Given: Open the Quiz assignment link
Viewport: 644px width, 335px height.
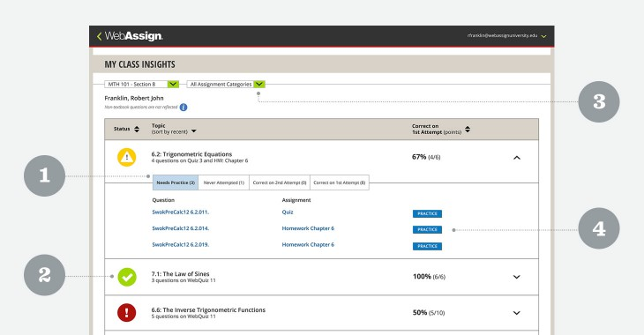Looking at the screenshot, I should [x=288, y=212].
